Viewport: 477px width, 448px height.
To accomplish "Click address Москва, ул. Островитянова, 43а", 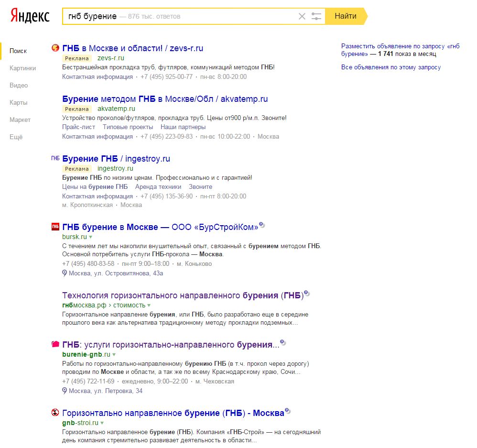I will [116, 273].
